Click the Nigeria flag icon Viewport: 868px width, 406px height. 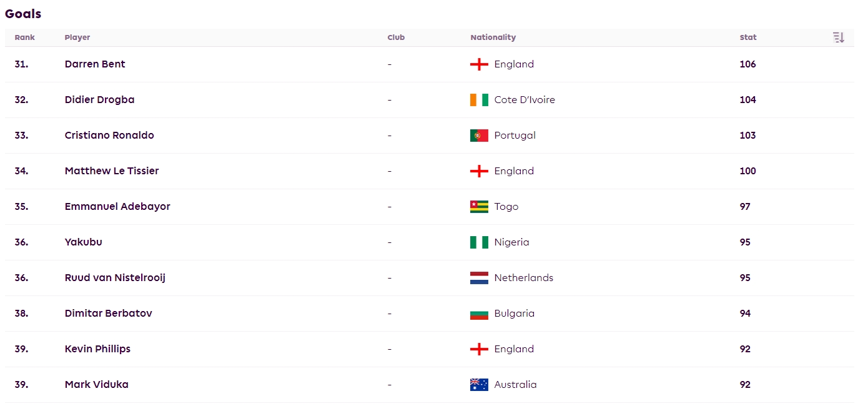tap(479, 242)
